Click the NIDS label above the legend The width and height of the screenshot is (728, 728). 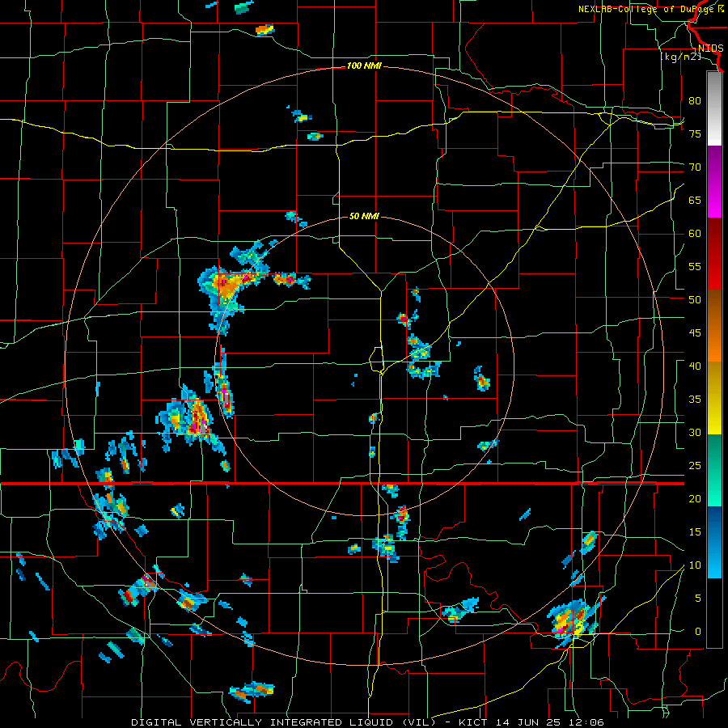tap(710, 49)
